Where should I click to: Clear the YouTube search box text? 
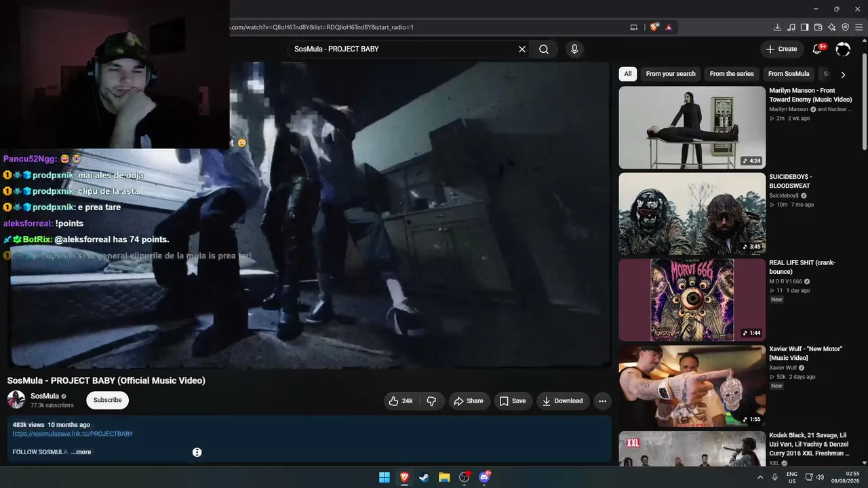(x=522, y=49)
